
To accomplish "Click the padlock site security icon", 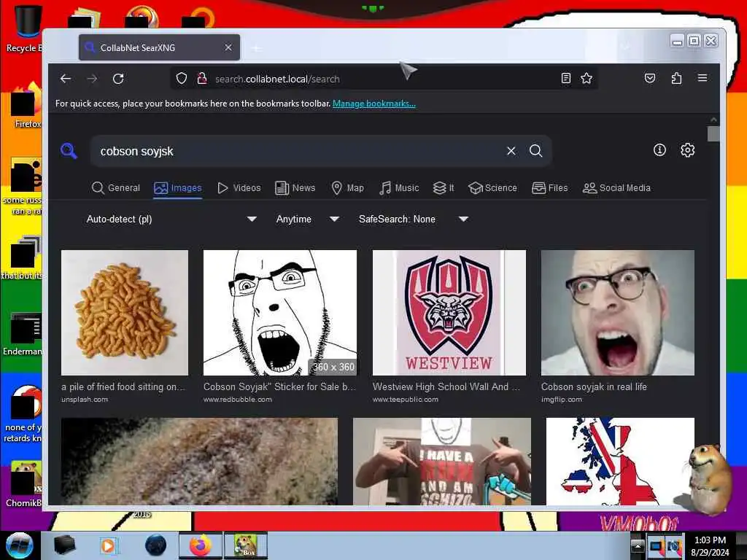I will tap(202, 79).
